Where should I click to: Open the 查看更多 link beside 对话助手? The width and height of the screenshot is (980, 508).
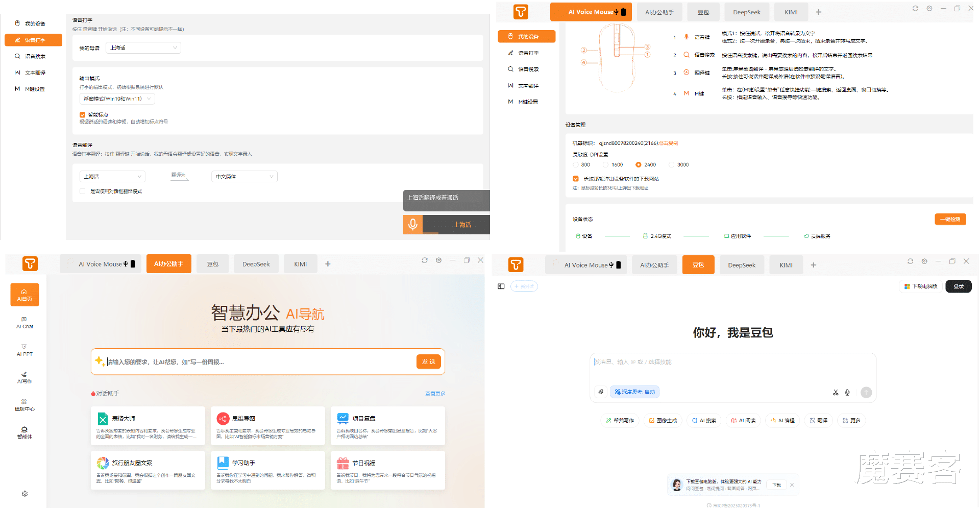coord(435,394)
